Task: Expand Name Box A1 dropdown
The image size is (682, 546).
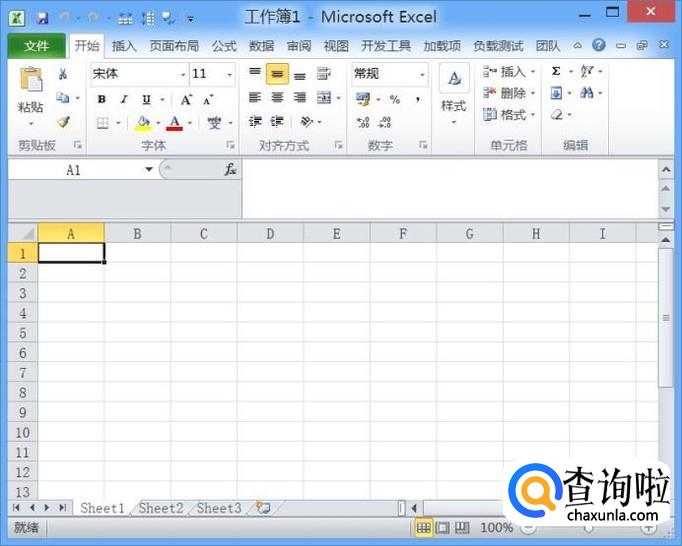Action: coord(149,169)
